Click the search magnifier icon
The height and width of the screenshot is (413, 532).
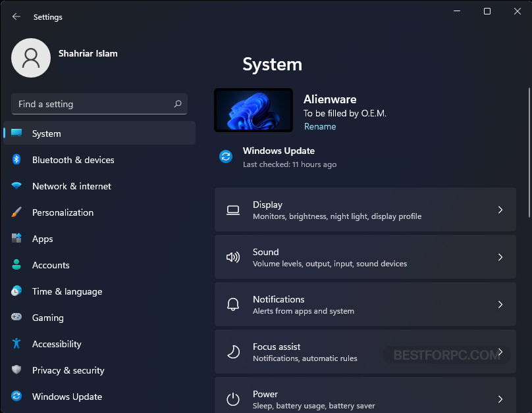pos(178,104)
